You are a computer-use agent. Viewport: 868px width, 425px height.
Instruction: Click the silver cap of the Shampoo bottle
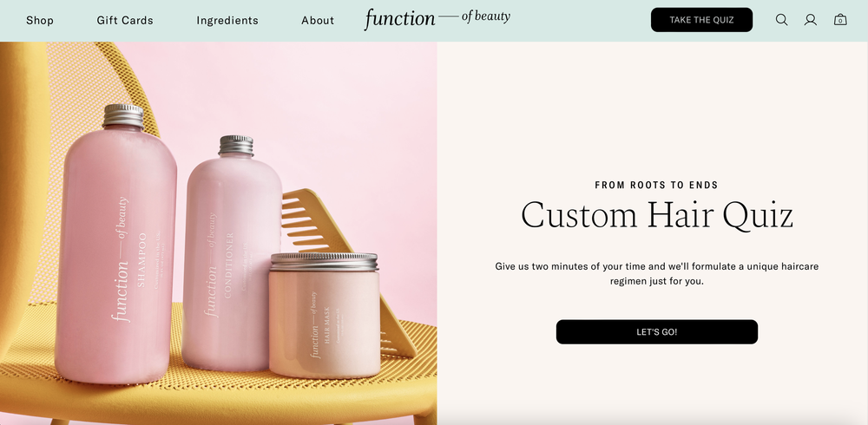tap(123, 115)
